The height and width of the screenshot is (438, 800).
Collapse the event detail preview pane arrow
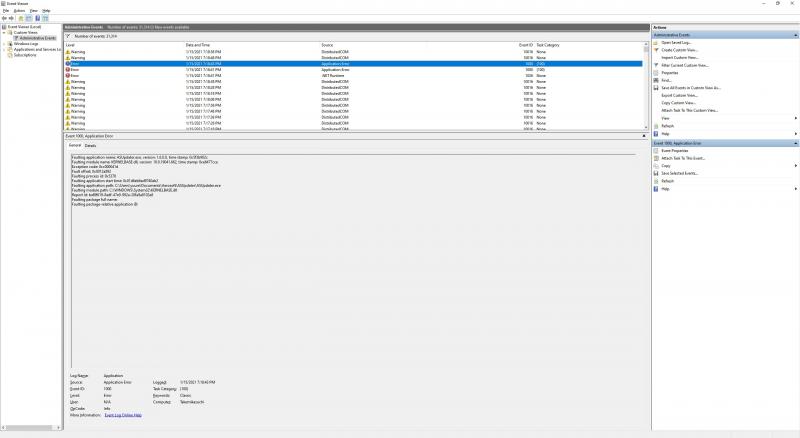tap(644, 136)
